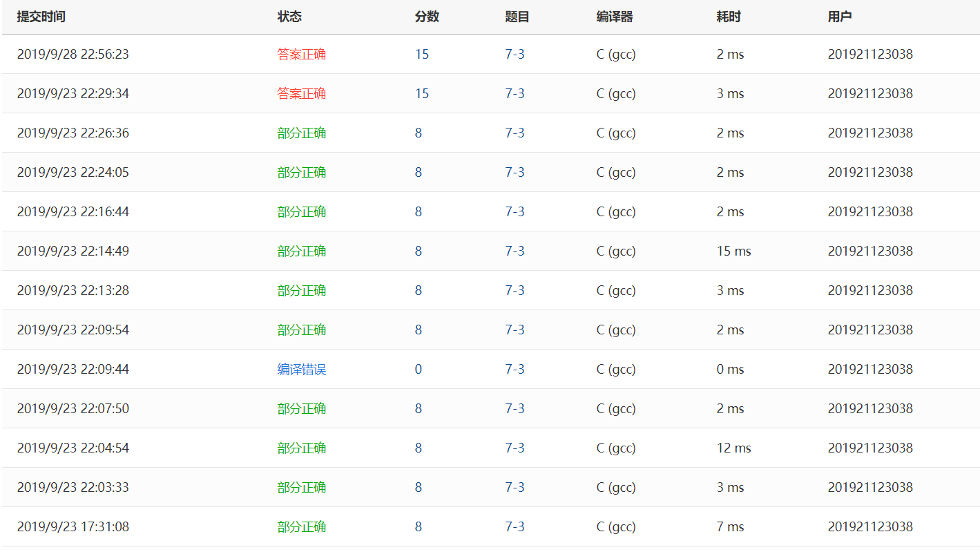980x552 pixels.
Task: Open 答案正确 status of the 22:29:34 submission
Action: pos(302,93)
